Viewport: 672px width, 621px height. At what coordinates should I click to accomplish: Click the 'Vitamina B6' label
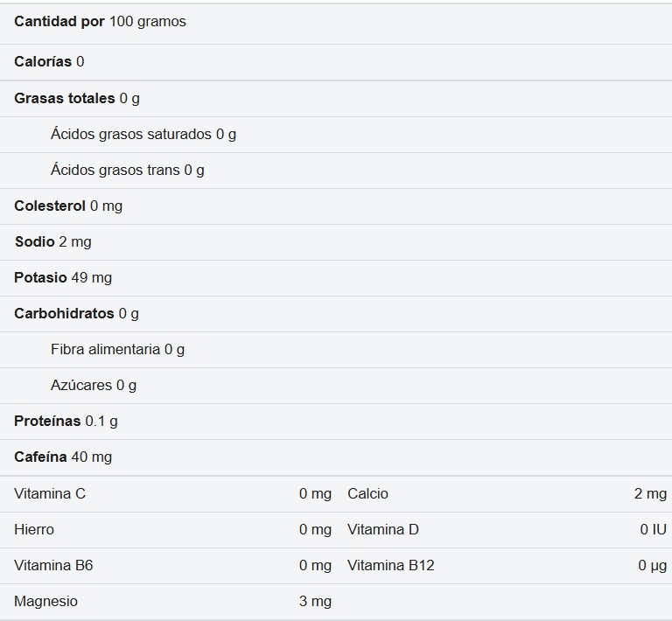[53, 566]
